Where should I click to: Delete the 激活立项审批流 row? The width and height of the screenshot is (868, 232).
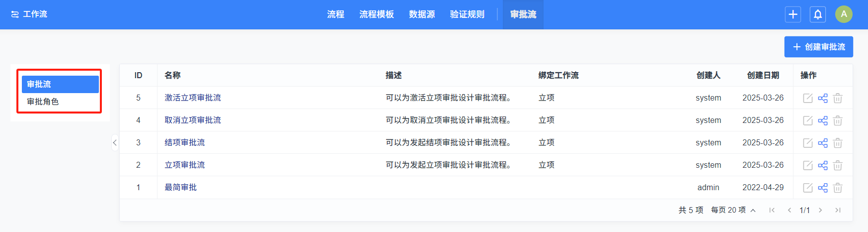point(838,98)
